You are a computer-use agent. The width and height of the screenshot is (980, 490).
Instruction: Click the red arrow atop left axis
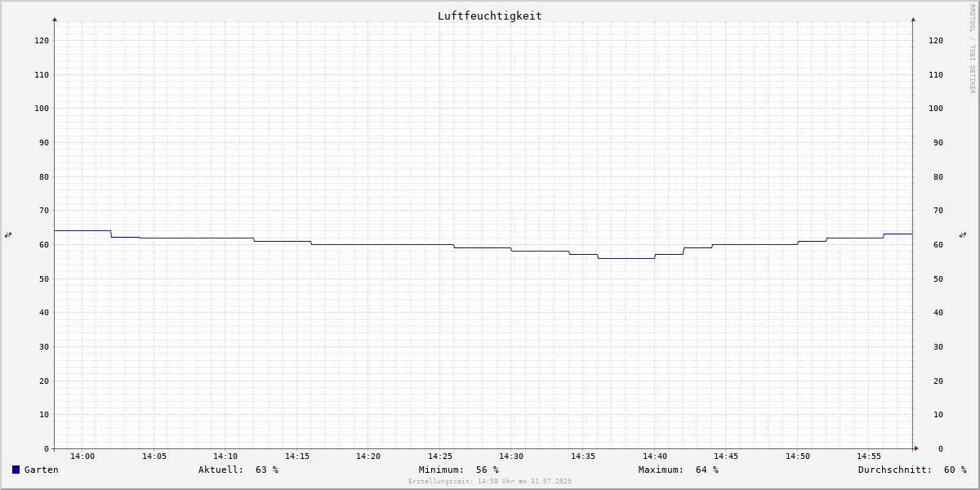[x=55, y=19]
